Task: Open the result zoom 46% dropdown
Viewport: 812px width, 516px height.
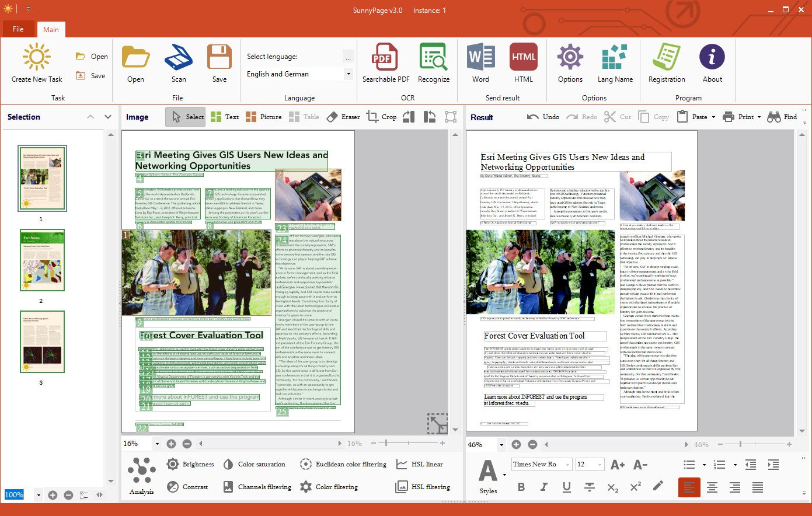Action: coord(501,445)
